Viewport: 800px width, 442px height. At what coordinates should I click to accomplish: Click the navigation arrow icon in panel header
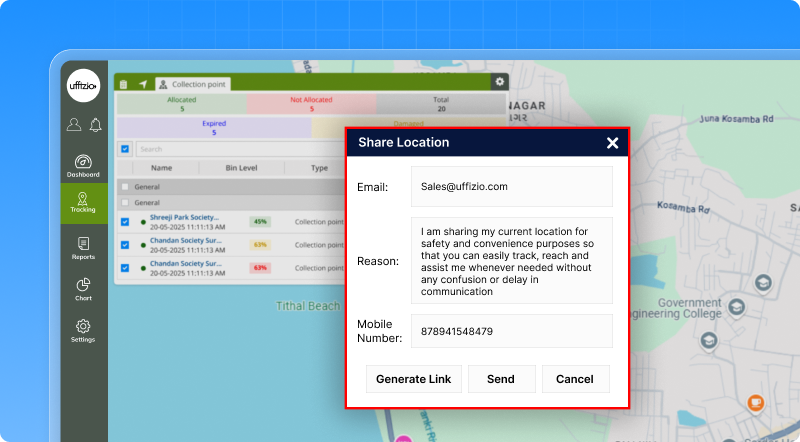142,85
